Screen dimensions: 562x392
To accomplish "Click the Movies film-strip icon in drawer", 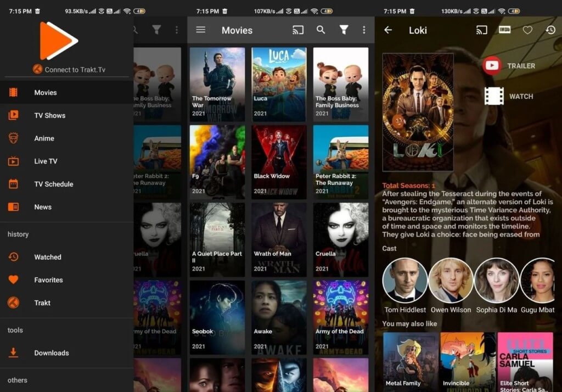I will pos(13,93).
